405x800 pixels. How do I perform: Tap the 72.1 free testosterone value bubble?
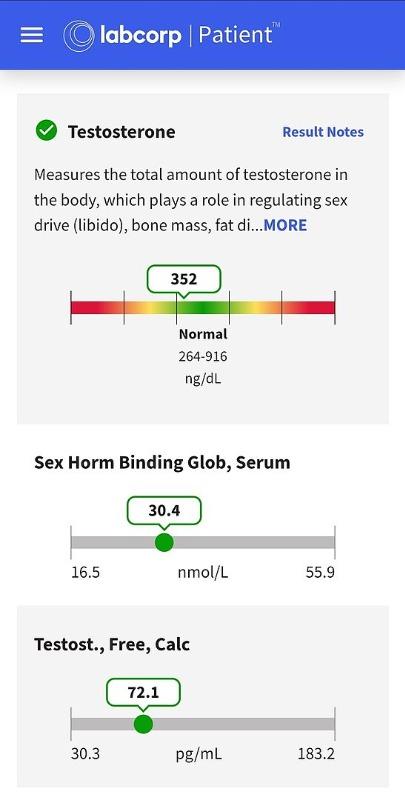coord(143,692)
